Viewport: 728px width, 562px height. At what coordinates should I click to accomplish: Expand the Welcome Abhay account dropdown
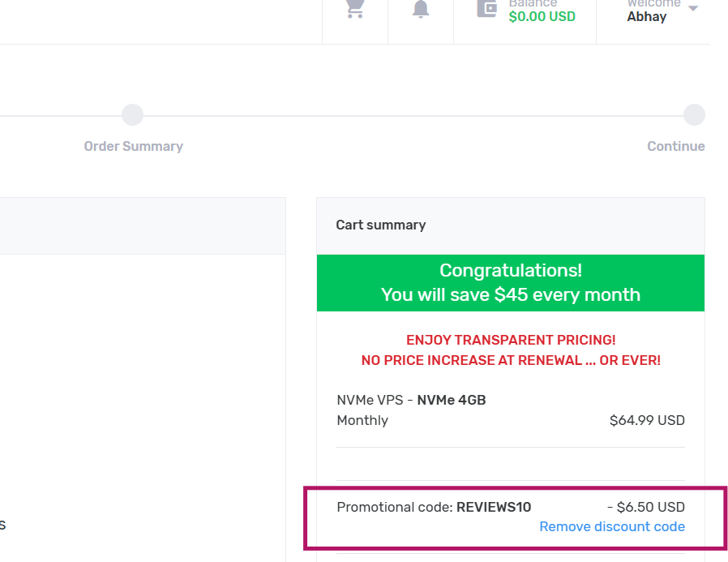[653, 12]
